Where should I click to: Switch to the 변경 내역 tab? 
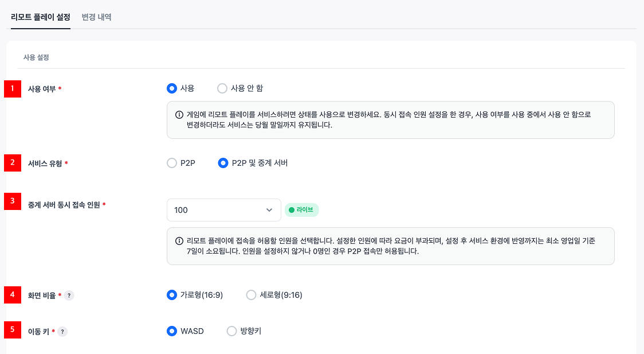96,17
